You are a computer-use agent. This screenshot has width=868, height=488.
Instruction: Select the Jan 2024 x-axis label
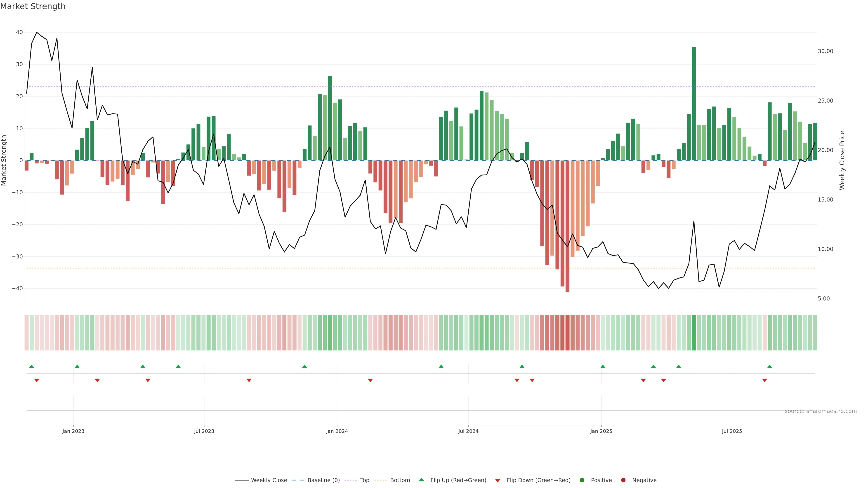337,431
